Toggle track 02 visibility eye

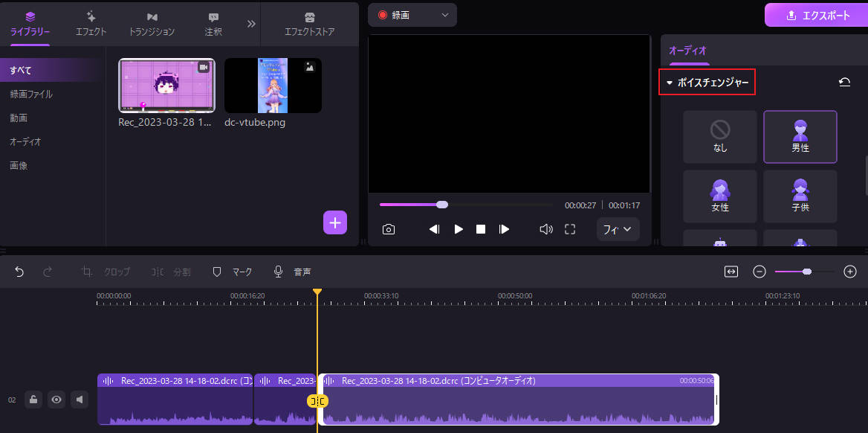tap(56, 400)
